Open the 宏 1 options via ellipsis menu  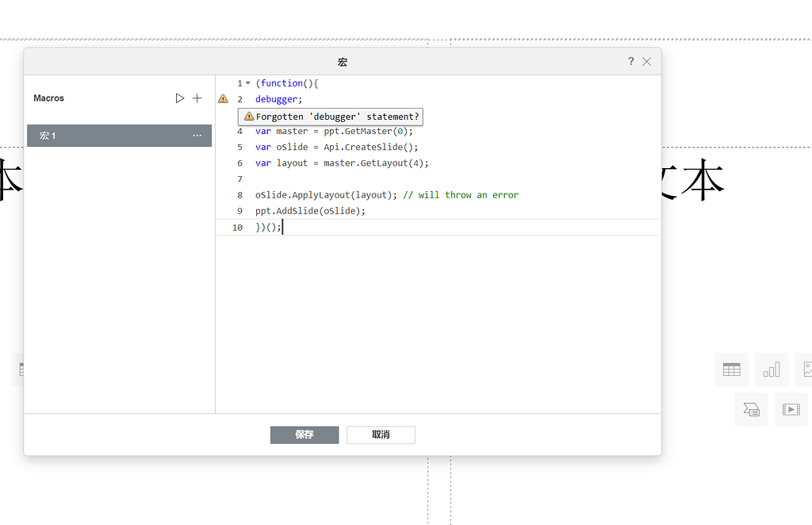pos(197,135)
